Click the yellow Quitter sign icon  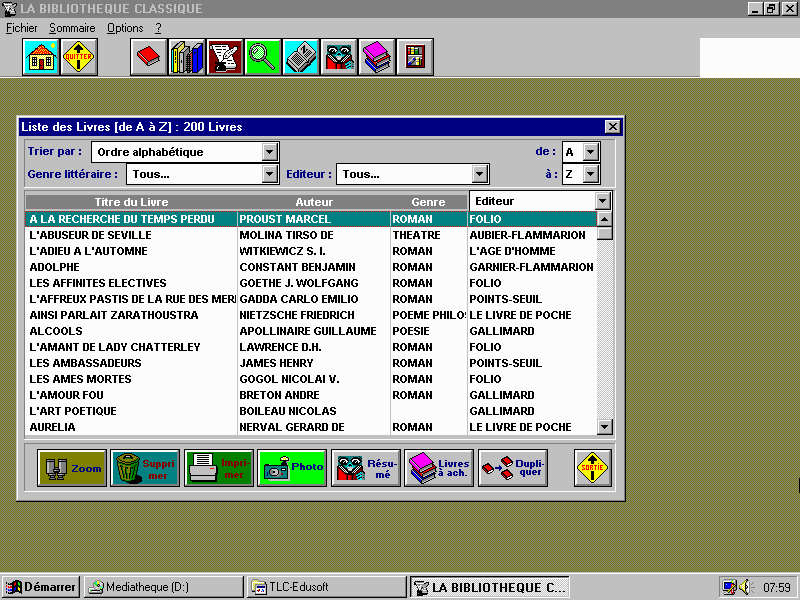[x=78, y=58]
